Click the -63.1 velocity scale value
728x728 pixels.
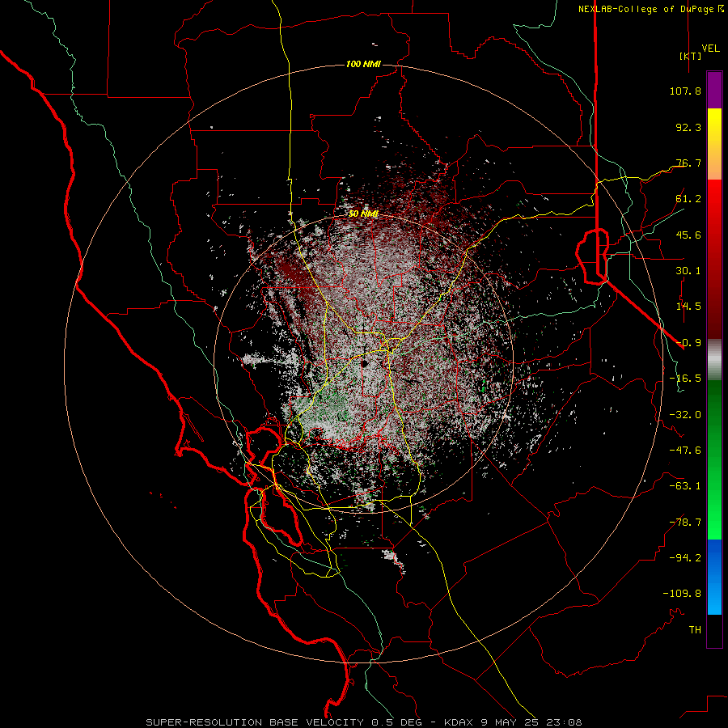coord(685,486)
